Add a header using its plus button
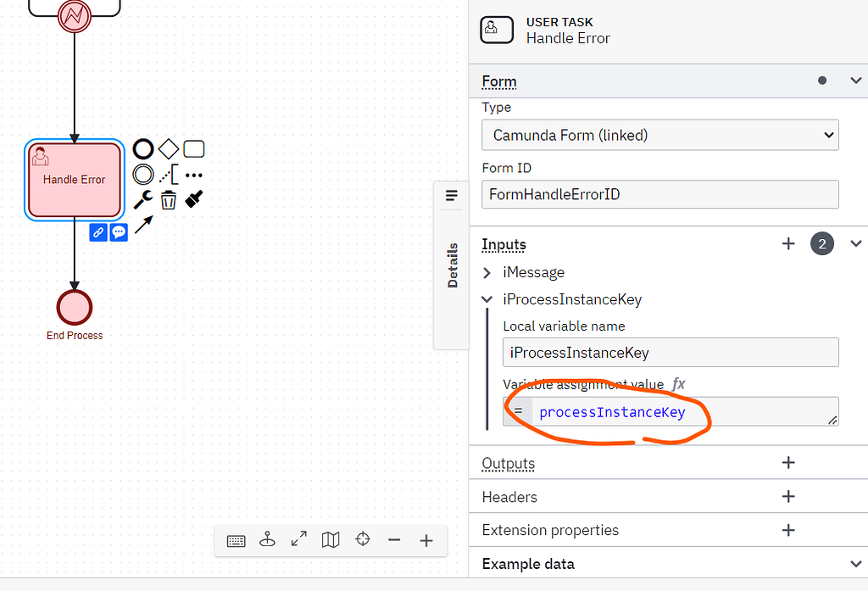Viewport: 868px width, 591px height. coord(788,496)
